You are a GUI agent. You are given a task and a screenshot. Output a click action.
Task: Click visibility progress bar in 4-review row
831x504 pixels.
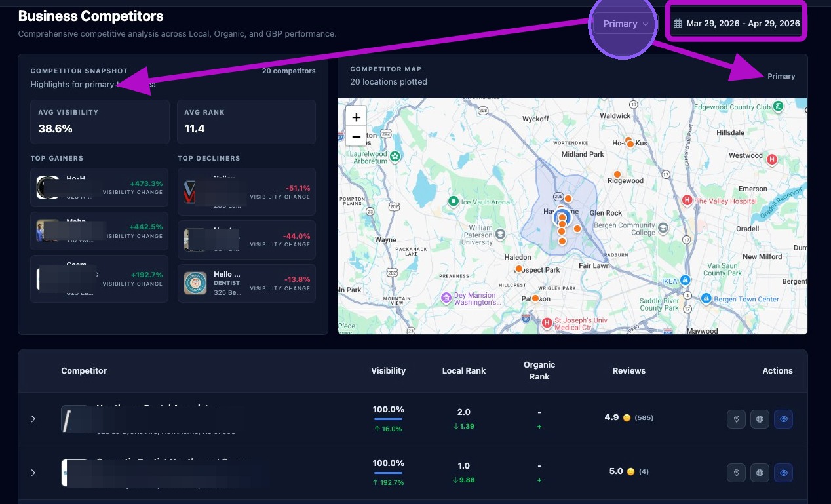pyautogui.click(x=388, y=473)
